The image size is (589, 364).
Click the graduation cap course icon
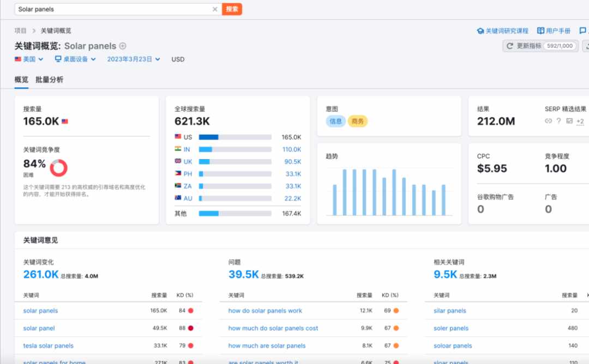click(480, 31)
